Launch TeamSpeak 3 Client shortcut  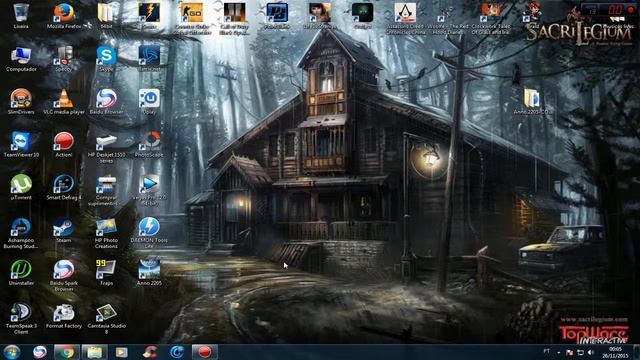[21, 318]
